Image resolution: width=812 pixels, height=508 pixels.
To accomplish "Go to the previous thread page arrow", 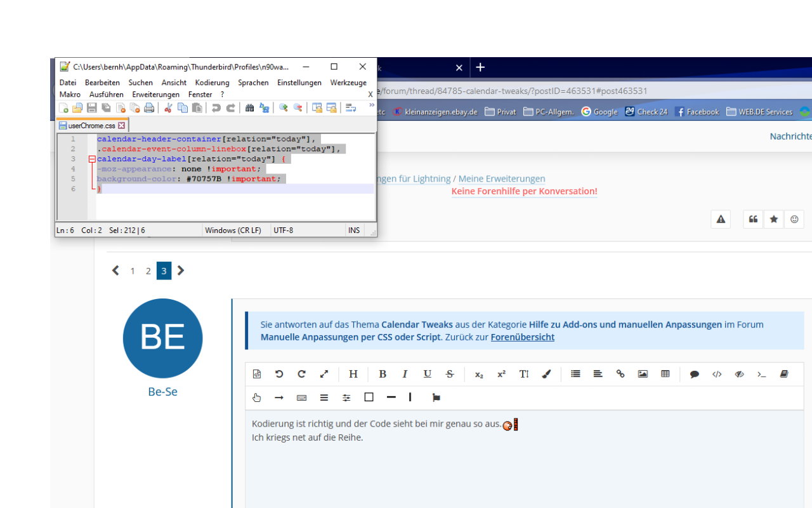I will point(115,271).
